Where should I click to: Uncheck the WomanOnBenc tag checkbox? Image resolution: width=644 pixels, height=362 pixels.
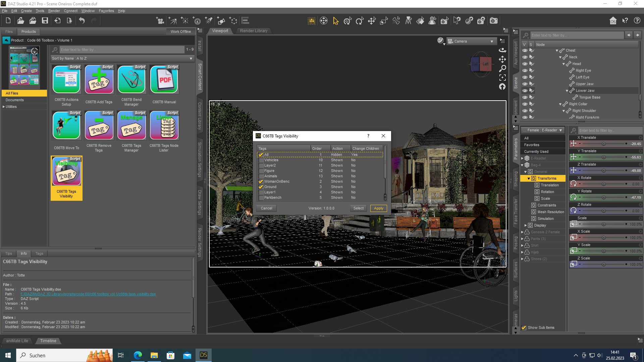pyautogui.click(x=261, y=182)
